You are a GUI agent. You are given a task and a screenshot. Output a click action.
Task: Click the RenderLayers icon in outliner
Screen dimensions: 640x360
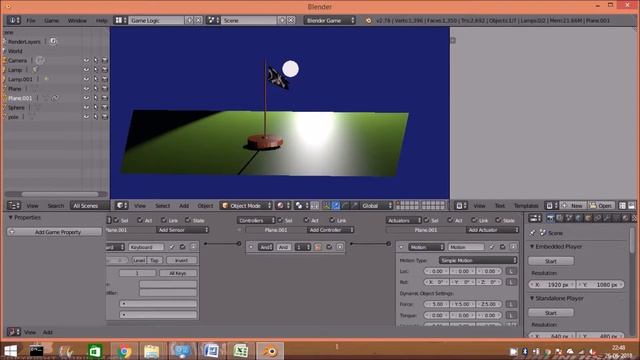[53, 41]
